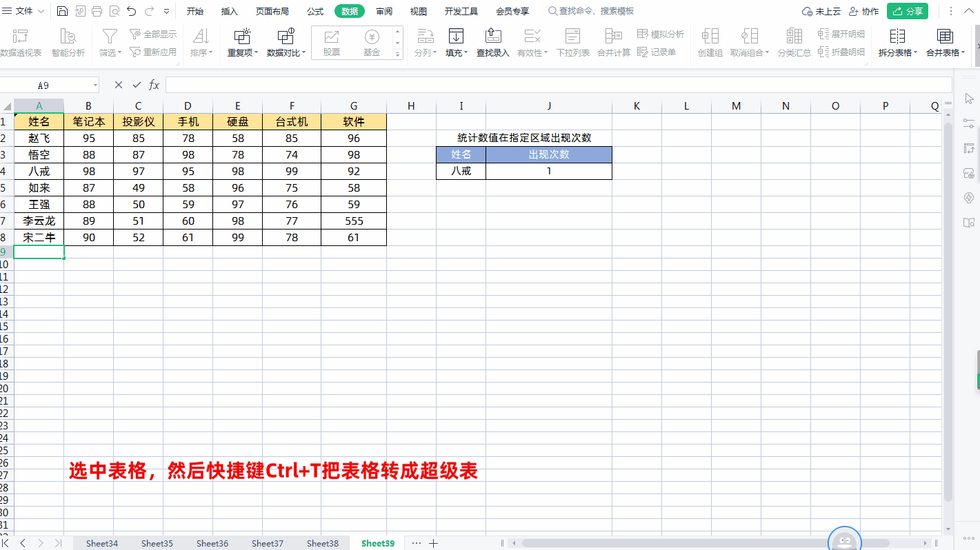This screenshot has height=550, width=980.
Task: Click the sheet list ellipsis button
Action: (x=416, y=543)
